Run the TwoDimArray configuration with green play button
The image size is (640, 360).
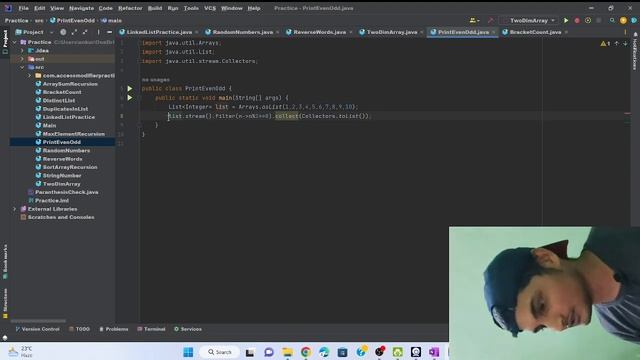pyautogui.click(x=566, y=20)
